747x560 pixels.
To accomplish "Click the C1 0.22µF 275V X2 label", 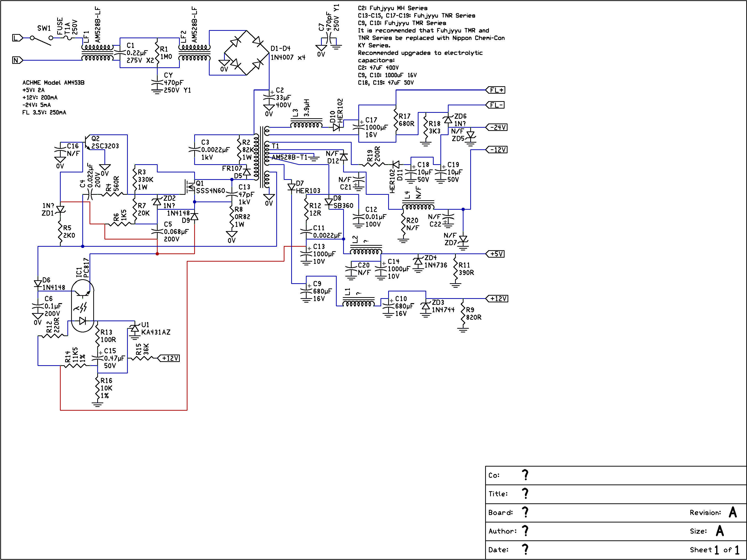I will 140,53.
